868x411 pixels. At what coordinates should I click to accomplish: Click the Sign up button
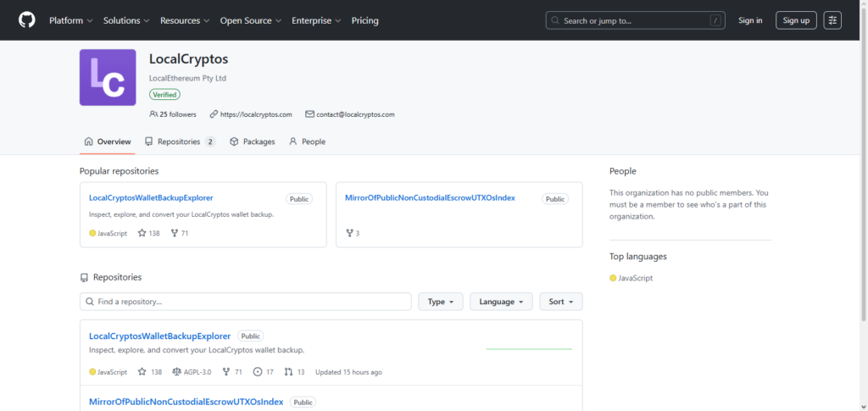coord(796,20)
